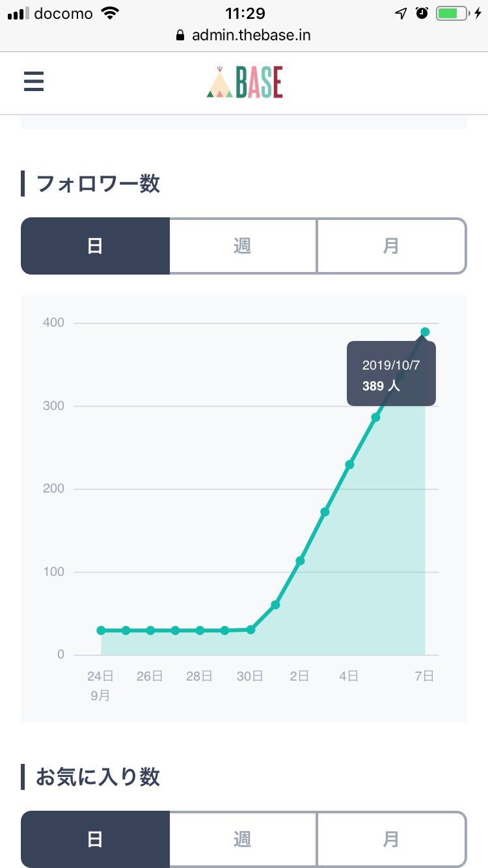The image size is (488, 868).
Task: Tap the admin.thebase.in URL text
Action: [x=251, y=35]
